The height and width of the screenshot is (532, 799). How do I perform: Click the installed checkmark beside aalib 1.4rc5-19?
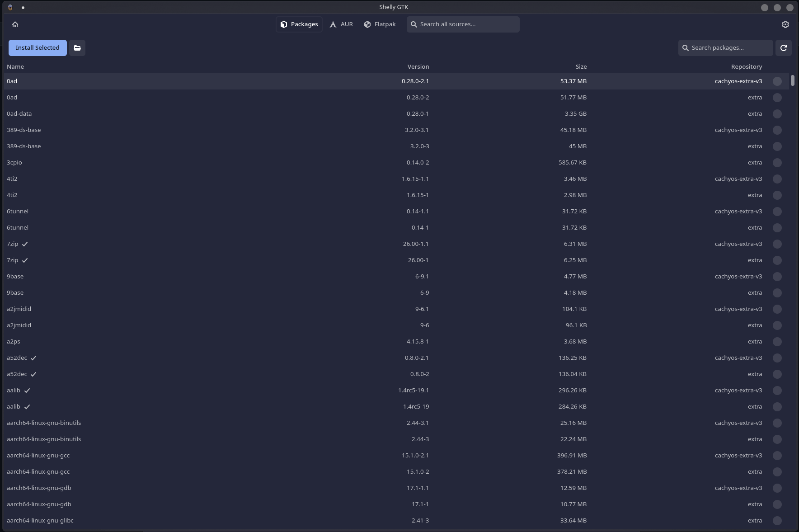pyautogui.click(x=27, y=407)
